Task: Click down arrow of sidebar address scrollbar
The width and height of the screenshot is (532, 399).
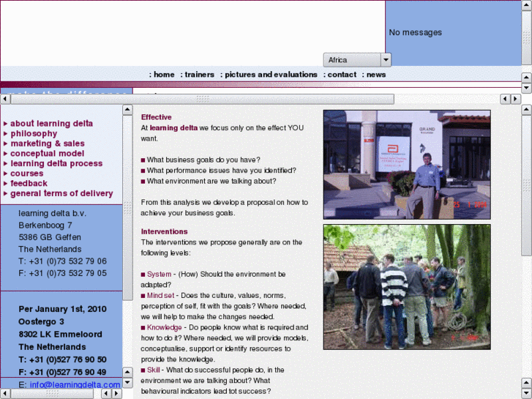Action: point(127,382)
